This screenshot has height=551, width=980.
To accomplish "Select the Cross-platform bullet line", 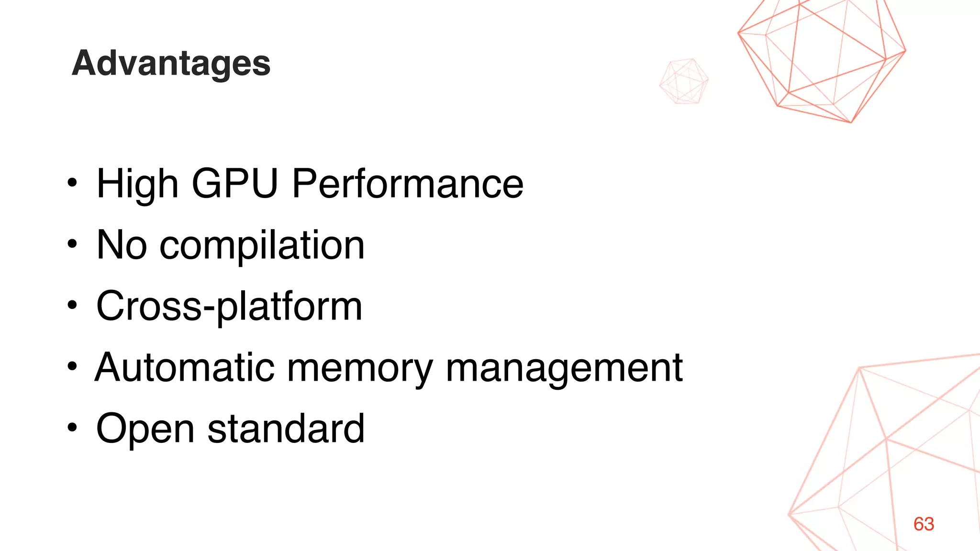I will click(229, 306).
